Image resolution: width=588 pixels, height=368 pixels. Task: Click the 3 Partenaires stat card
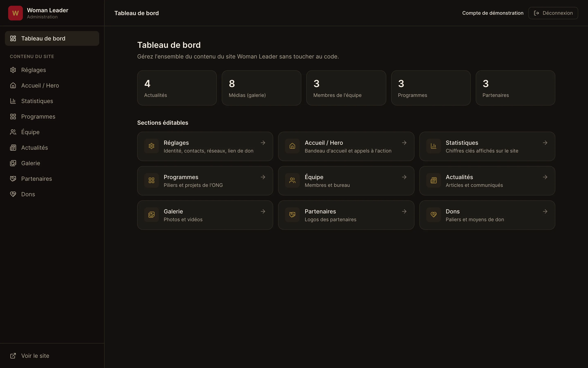click(515, 88)
